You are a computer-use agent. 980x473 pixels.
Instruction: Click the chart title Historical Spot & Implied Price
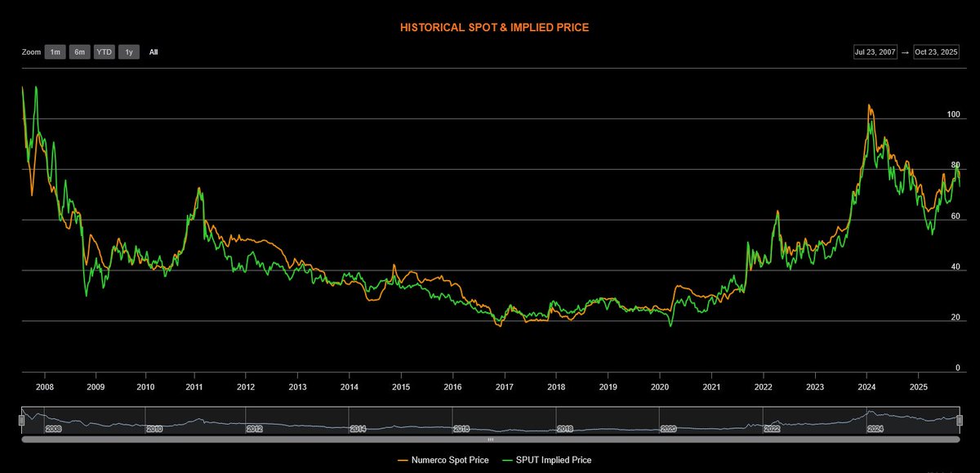coord(494,27)
